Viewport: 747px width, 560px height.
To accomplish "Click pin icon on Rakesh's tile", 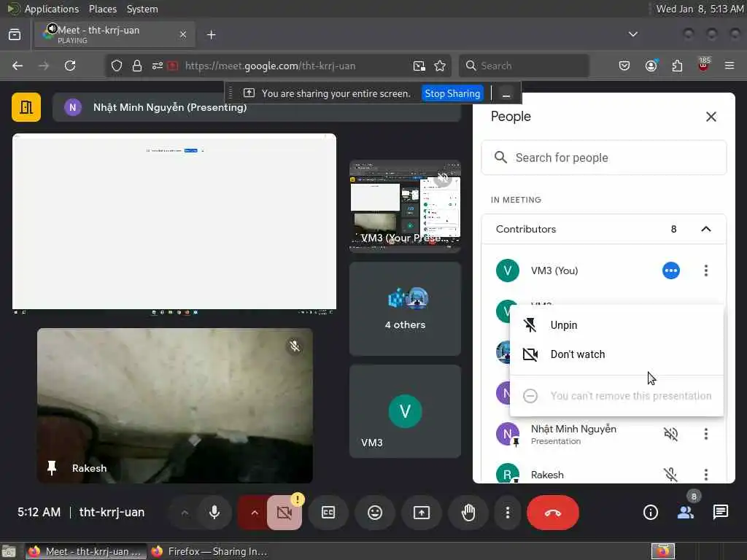I will click(x=52, y=468).
